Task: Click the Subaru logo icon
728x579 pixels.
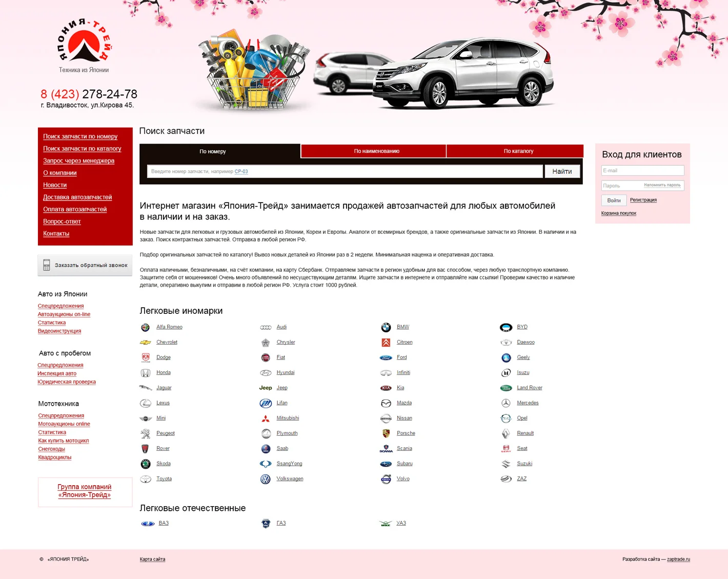Action: point(386,464)
